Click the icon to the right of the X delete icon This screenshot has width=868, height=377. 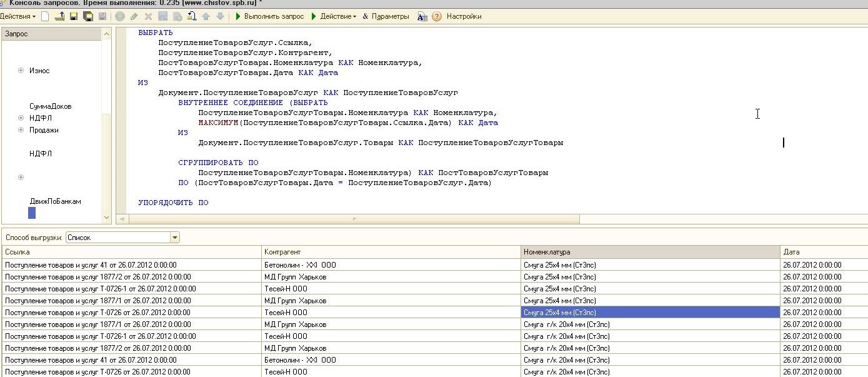(x=162, y=16)
